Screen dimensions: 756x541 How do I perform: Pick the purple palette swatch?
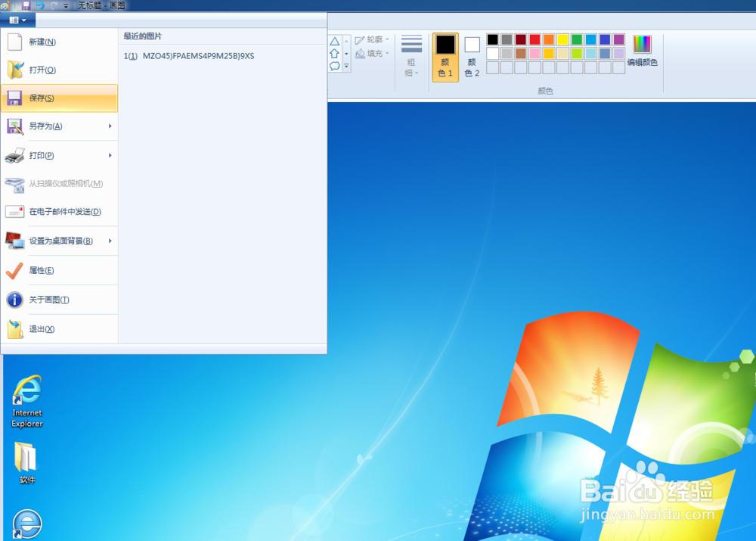pos(619,39)
